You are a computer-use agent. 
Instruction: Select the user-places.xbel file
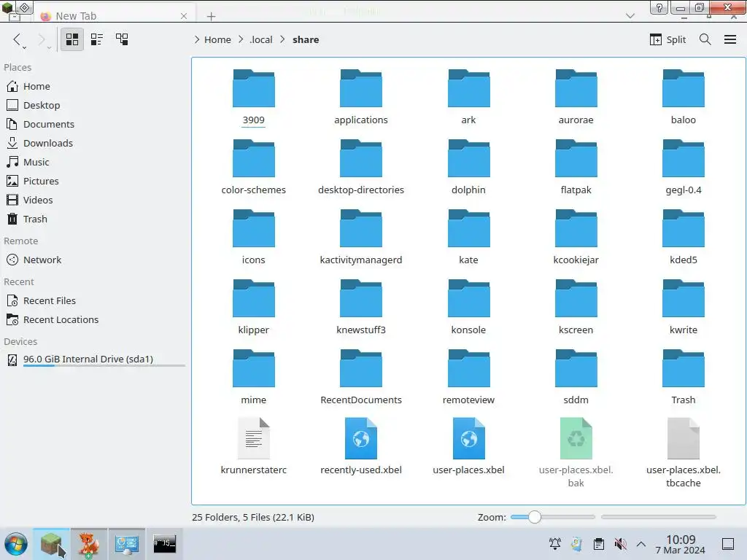point(468,447)
